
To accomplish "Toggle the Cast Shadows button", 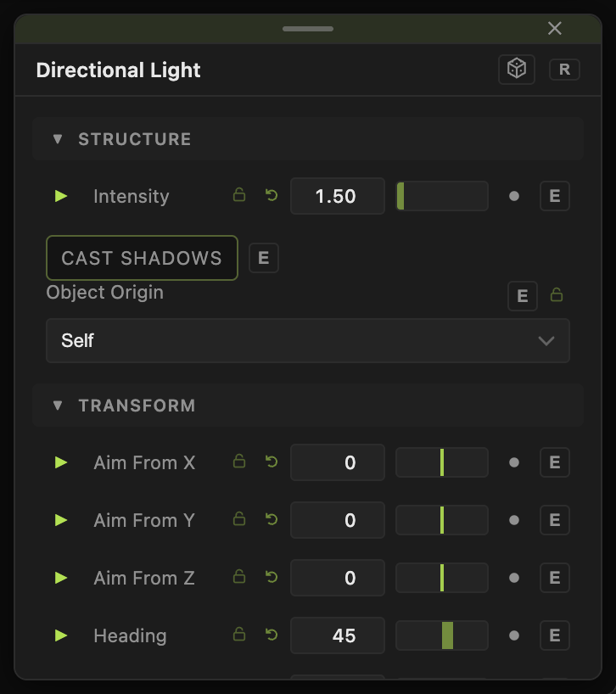I will 142,258.
